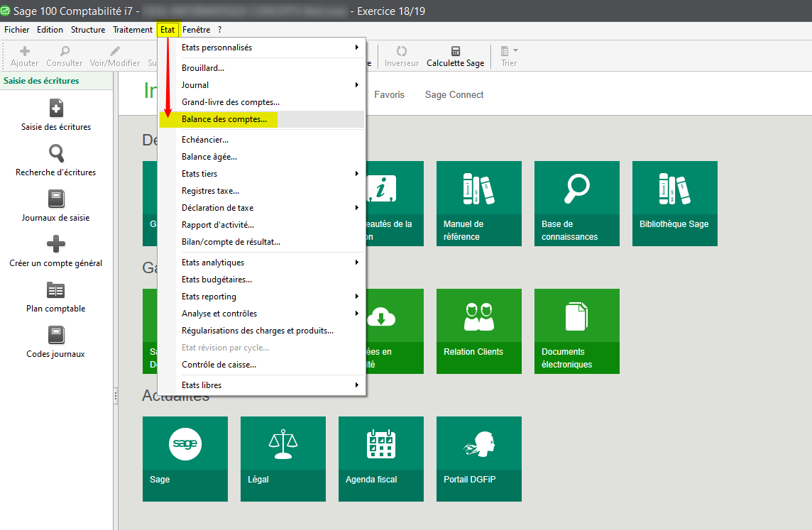This screenshot has height=530, width=812.
Task: Click the Saisie des écritures sidebar icon
Action: (56, 108)
